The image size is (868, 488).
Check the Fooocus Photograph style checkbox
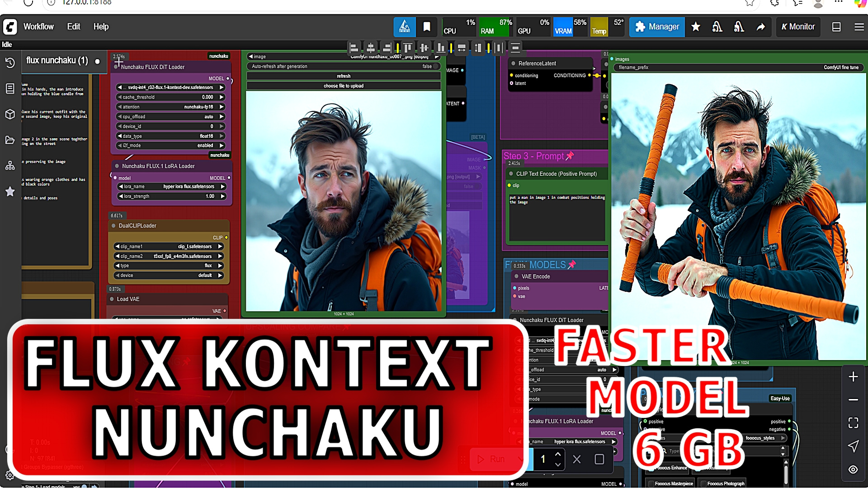pos(702,483)
